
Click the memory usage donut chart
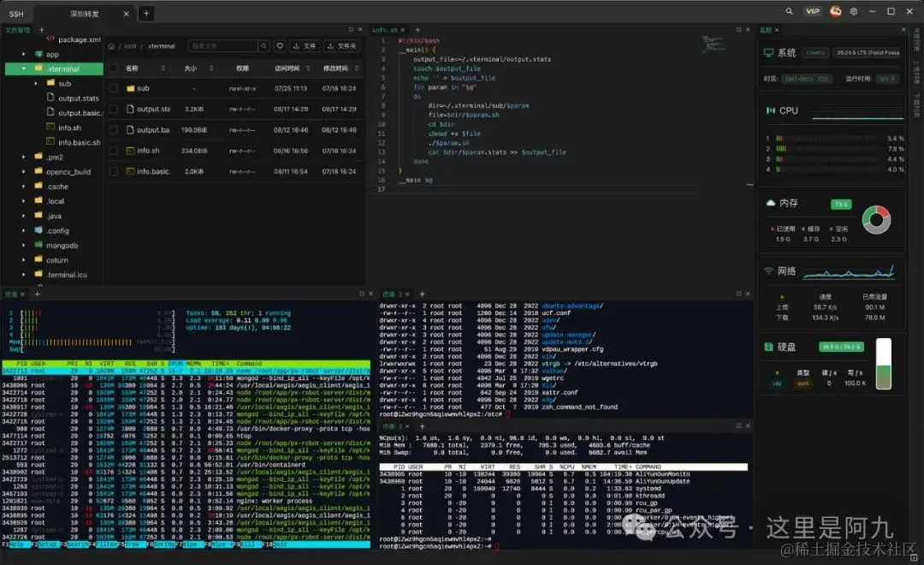[x=876, y=220]
